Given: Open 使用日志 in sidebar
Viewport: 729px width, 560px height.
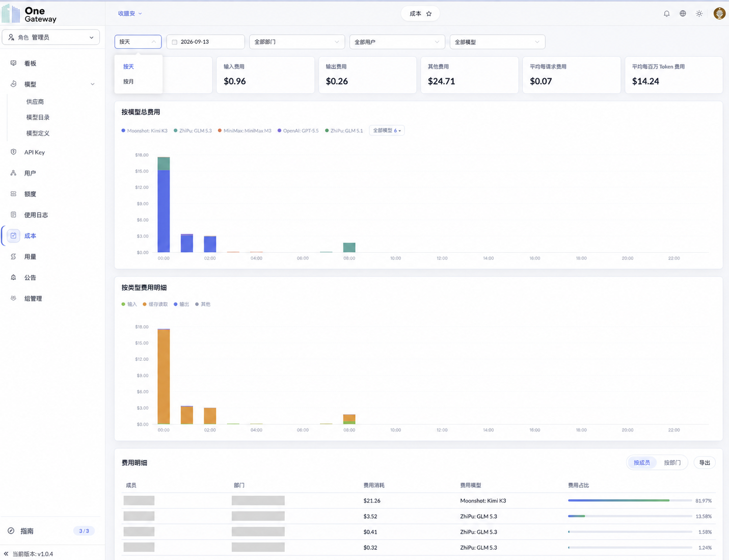Looking at the screenshot, I should pos(36,215).
